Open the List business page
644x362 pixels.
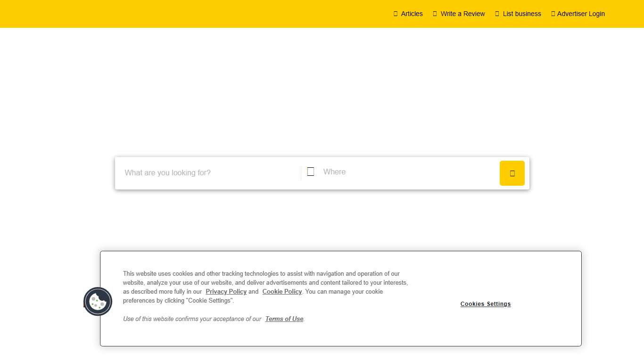click(x=522, y=14)
